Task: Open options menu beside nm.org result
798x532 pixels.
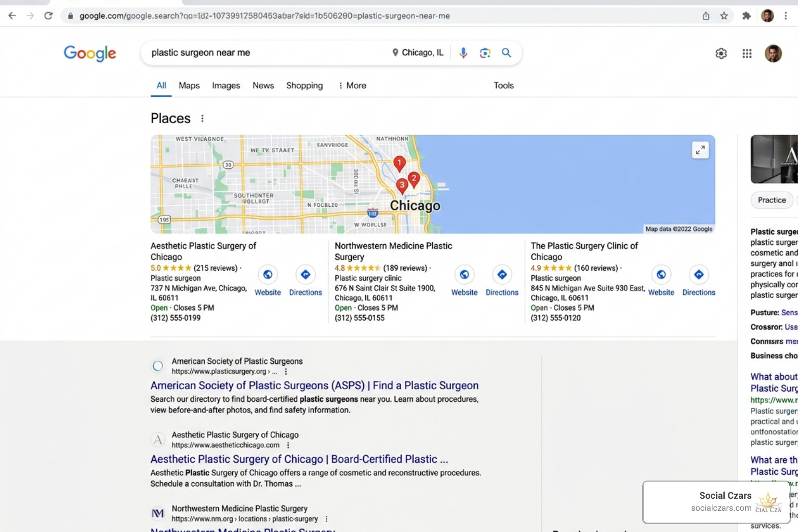Action: [x=326, y=519]
